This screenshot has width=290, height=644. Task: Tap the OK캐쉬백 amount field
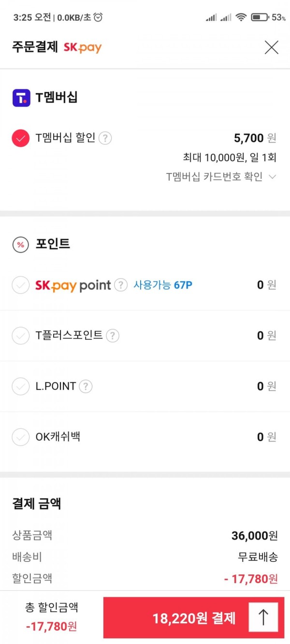coord(267,437)
